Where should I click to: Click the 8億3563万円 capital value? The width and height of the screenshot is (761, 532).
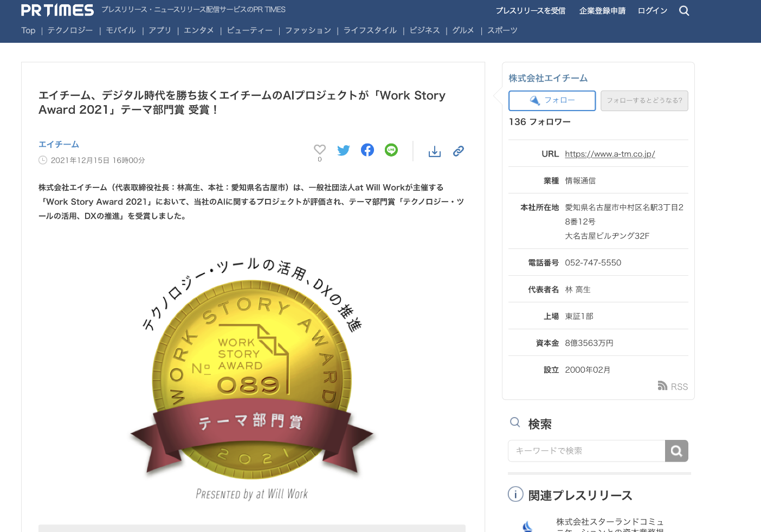[x=589, y=343]
